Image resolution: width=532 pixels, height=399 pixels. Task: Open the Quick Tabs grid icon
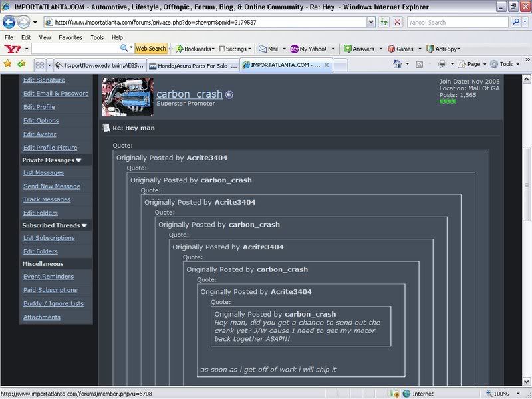(41, 65)
